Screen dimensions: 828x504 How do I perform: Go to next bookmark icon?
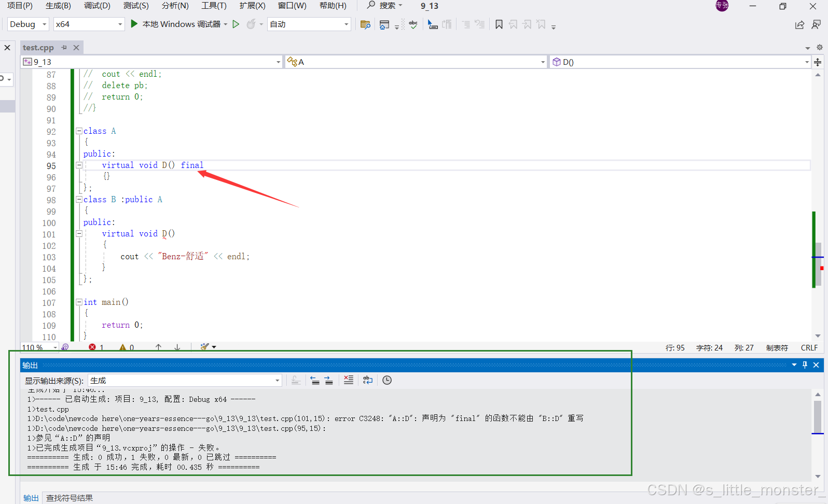pos(527,24)
